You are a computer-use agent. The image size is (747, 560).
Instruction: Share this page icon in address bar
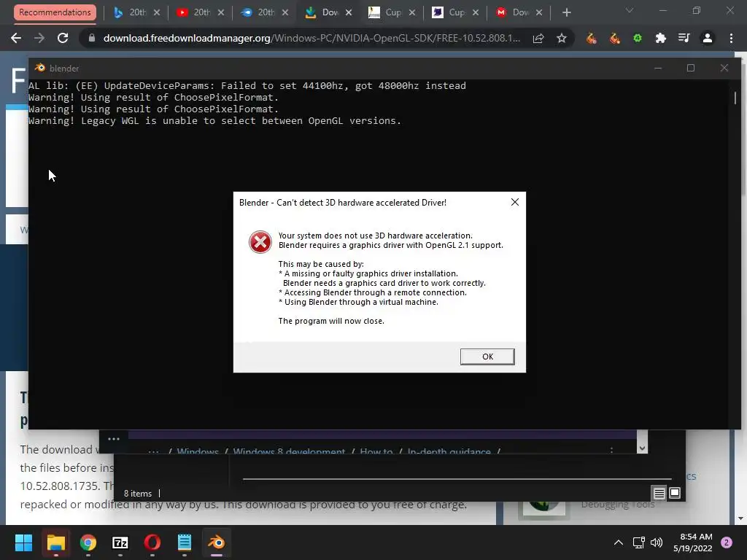point(538,38)
